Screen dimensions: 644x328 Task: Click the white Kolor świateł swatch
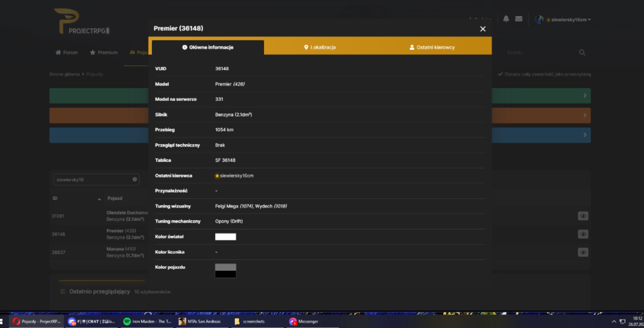(225, 237)
